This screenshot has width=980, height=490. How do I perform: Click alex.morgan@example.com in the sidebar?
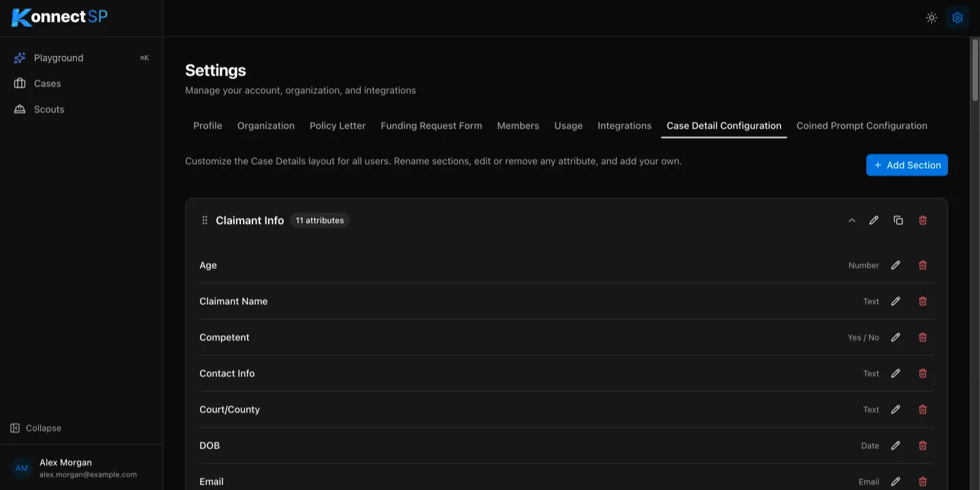coord(88,475)
